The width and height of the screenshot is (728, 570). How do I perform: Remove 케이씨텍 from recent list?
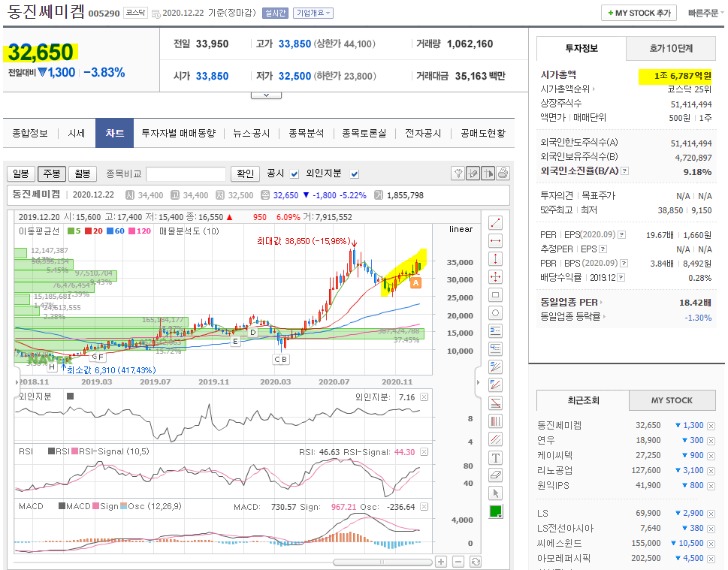[x=711, y=456]
